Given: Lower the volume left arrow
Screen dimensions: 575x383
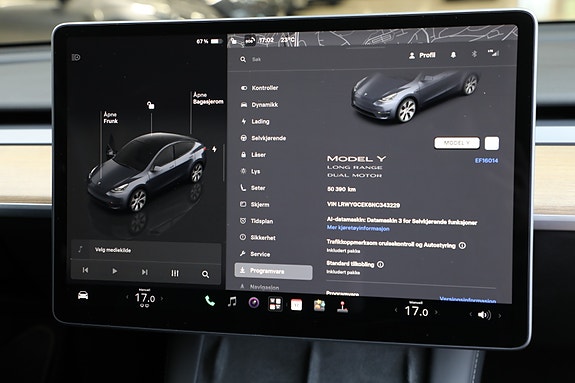Looking at the screenshot, I should (x=471, y=314).
